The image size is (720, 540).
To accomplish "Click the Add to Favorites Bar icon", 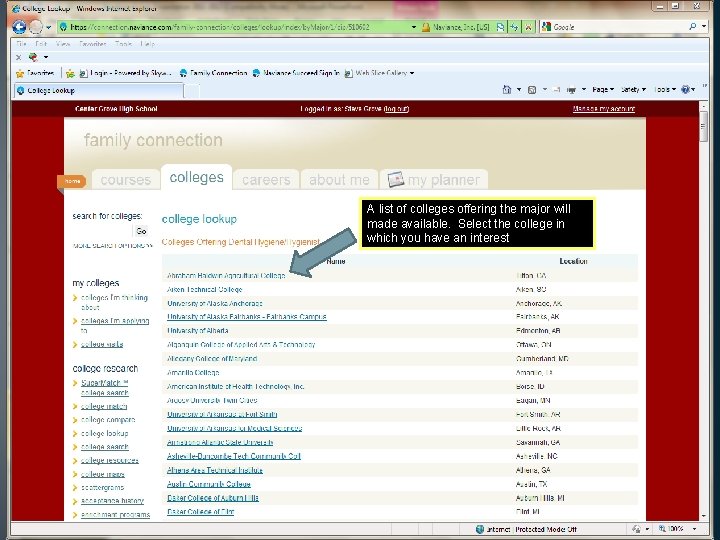I will pos(70,73).
